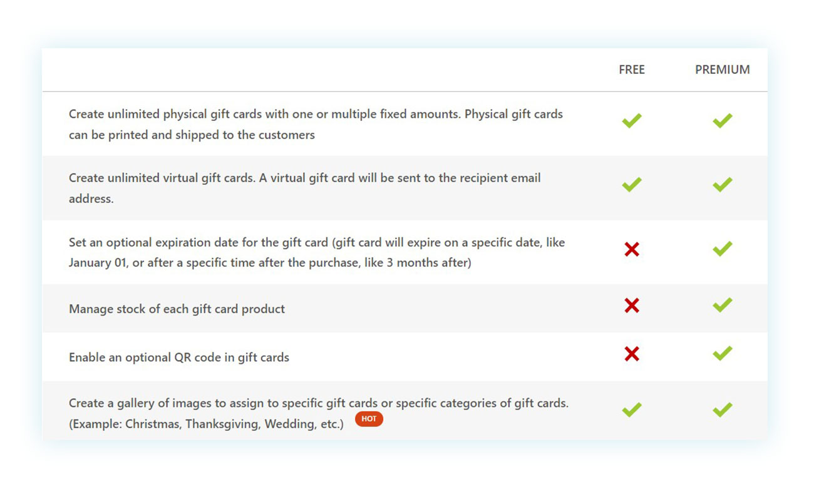Click the PREMIUM checkmark for virtual gift cards
Viewport: 814px width, 504px height.
tap(723, 184)
